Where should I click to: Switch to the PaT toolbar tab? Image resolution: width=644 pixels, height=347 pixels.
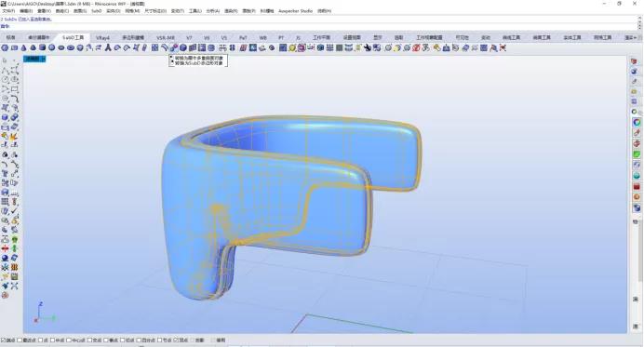(x=243, y=37)
